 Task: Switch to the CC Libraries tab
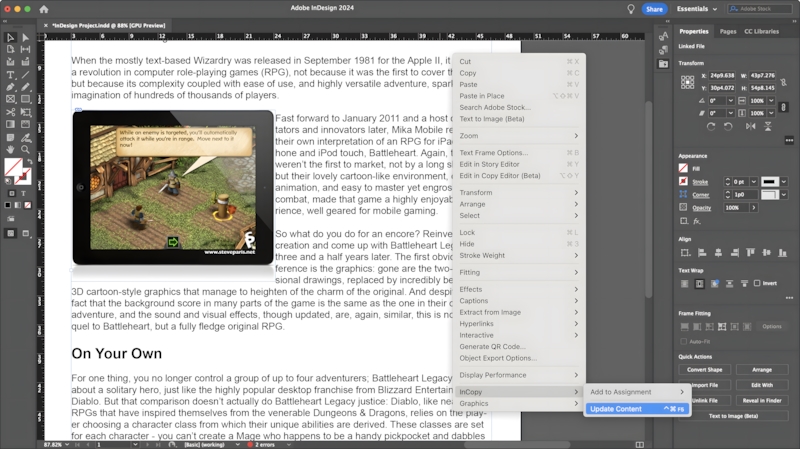(x=761, y=32)
